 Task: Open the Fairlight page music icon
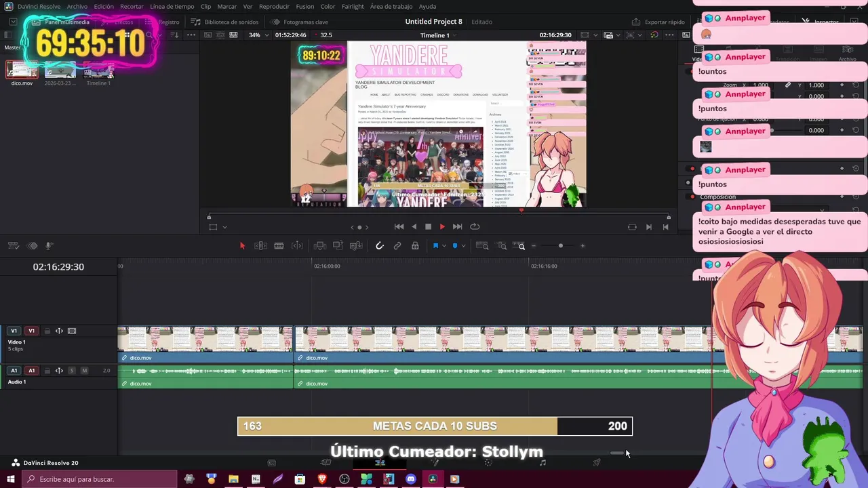542,463
